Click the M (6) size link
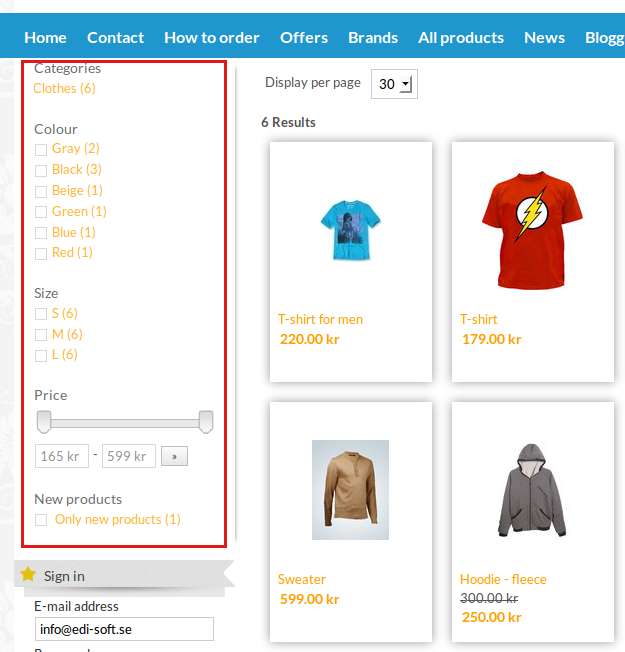625x652 pixels. tap(67, 334)
